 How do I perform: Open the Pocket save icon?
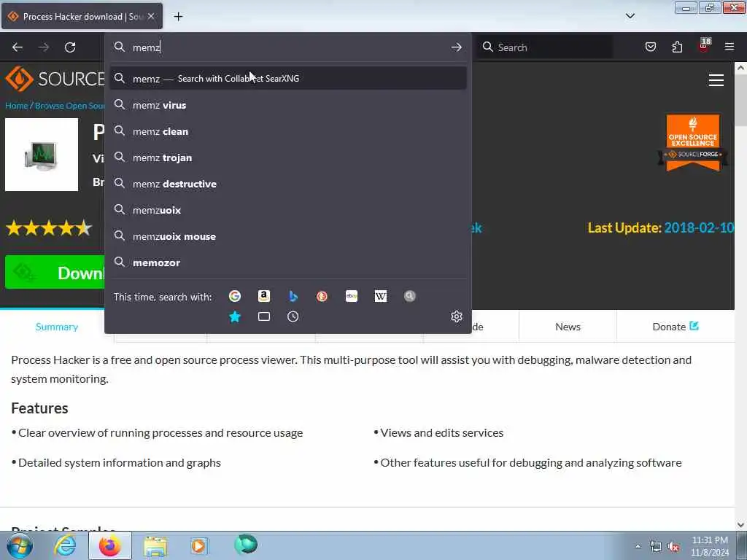pyautogui.click(x=650, y=47)
